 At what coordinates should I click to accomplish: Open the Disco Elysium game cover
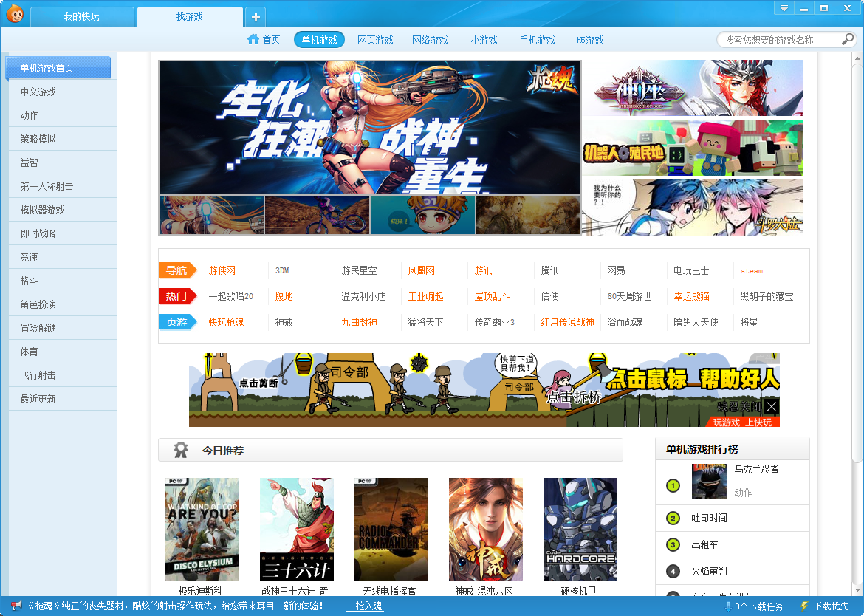[x=202, y=530]
